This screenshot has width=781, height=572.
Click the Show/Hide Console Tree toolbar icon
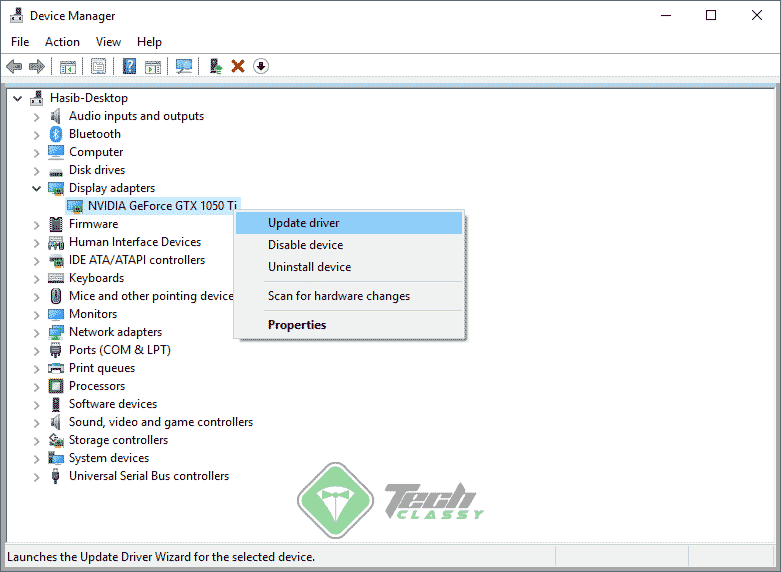[x=68, y=66]
